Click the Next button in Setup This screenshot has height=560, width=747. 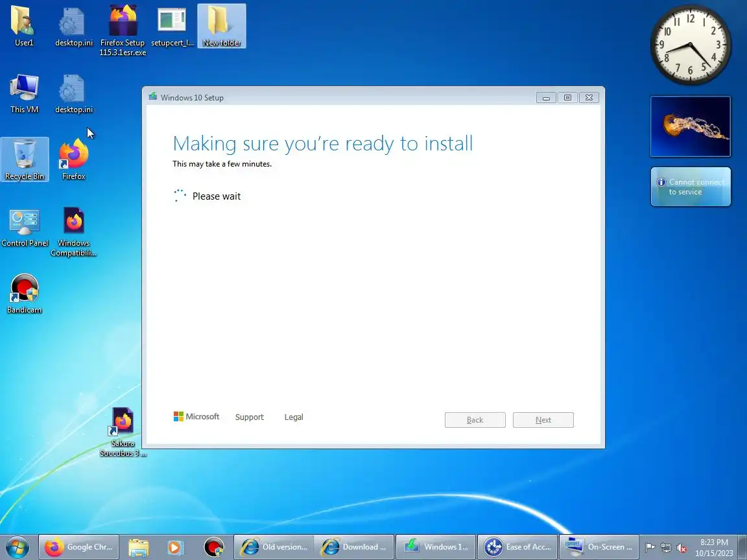543,420
